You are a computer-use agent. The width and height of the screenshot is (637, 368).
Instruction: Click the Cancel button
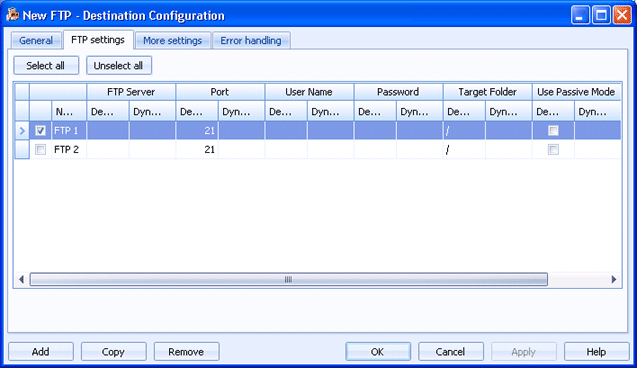(451, 352)
